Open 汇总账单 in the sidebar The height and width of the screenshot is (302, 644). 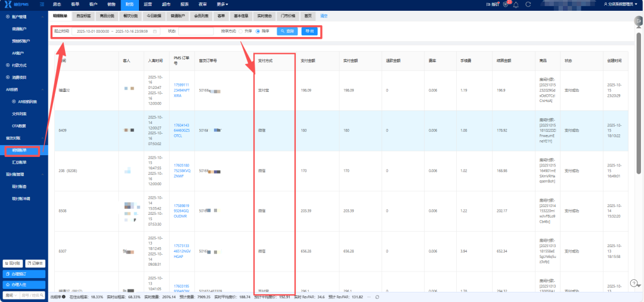(x=20, y=162)
